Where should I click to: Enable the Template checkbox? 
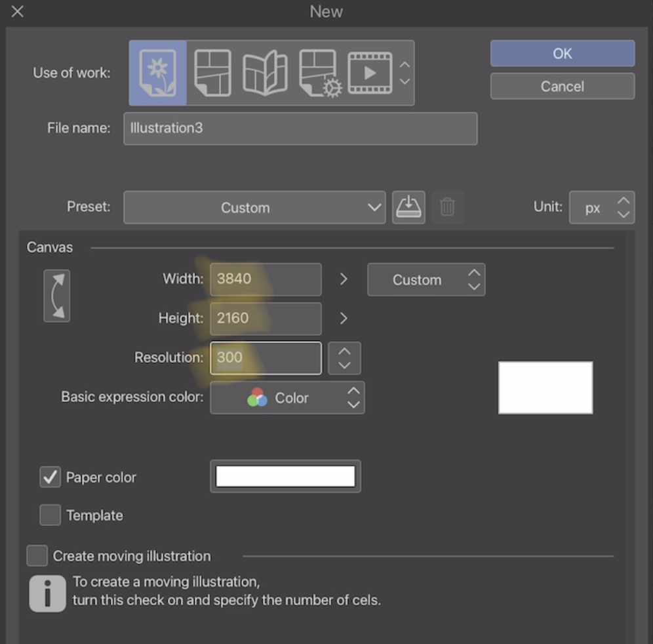[x=50, y=515]
